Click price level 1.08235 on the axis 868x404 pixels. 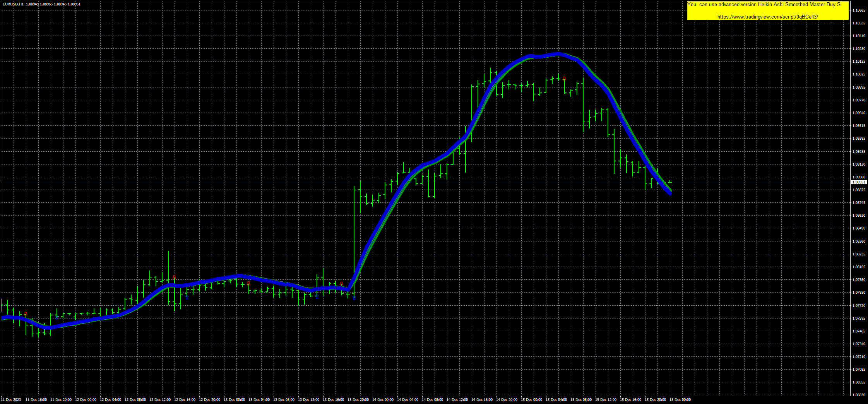pos(859,254)
